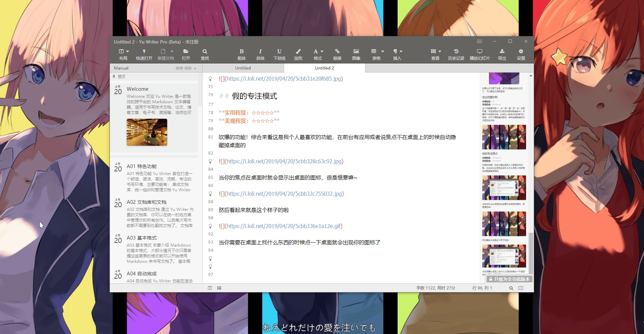Toggle the sidebar panel icon in the status bar
644x334 pixels.
coord(210,288)
